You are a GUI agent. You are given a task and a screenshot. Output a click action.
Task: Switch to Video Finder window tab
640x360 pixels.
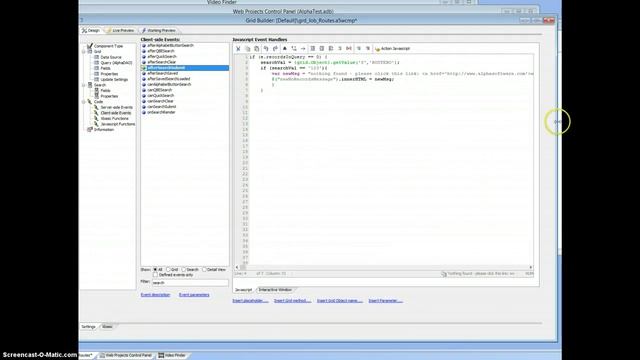tap(172, 356)
